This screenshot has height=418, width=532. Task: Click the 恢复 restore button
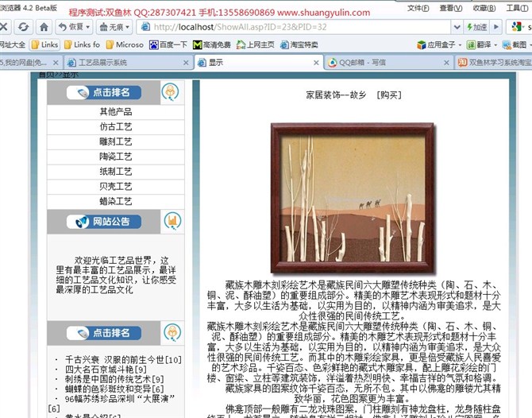[71, 27]
